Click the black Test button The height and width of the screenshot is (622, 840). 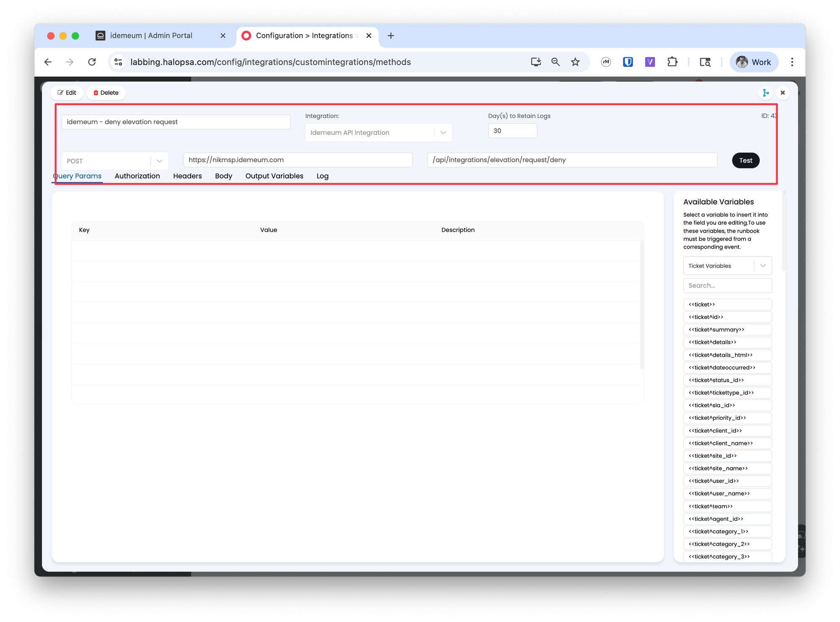point(745,160)
